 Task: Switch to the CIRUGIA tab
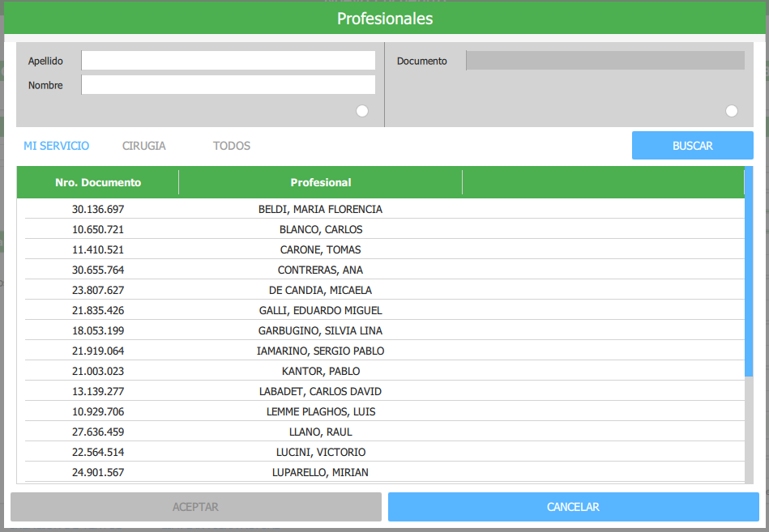(144, 146)
